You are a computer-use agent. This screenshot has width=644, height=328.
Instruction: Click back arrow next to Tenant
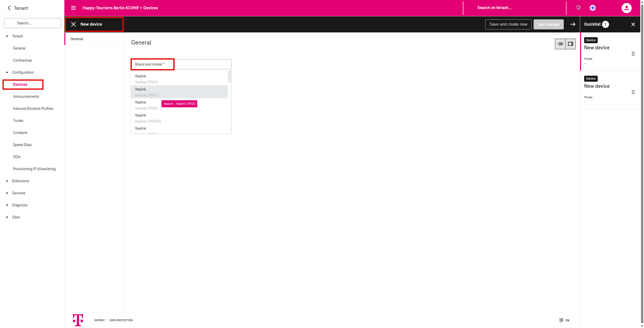[x=9, y=8]
